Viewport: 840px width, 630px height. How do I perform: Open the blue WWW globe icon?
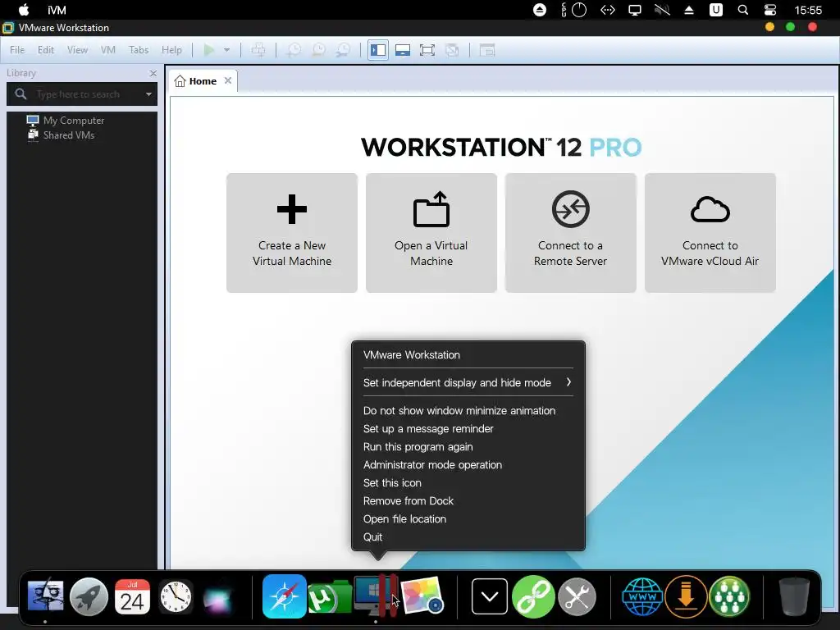642,596
